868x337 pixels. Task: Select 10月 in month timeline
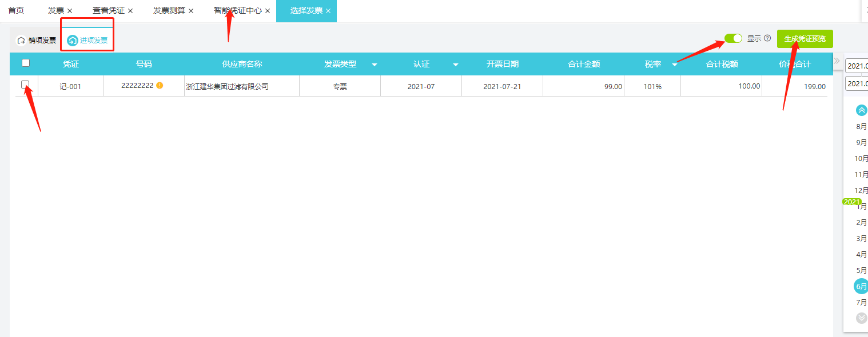[x=861, y=158]
